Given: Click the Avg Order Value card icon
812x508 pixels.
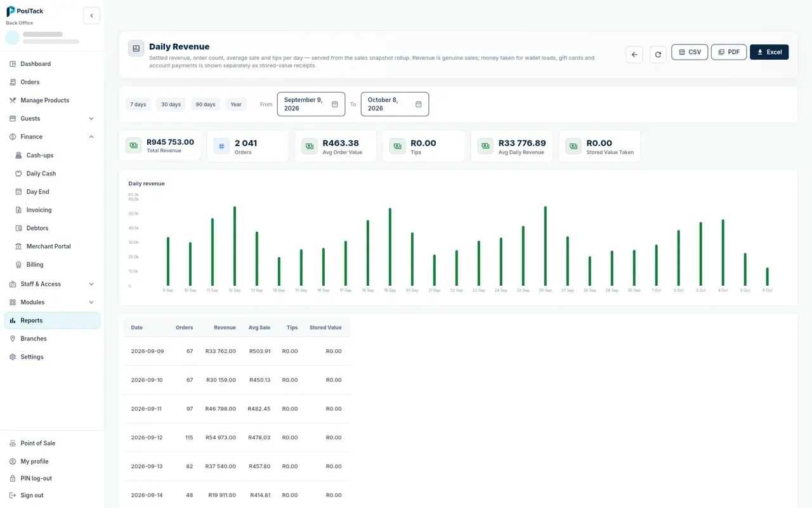Looking at the screenshot, I should click(310, 146).
